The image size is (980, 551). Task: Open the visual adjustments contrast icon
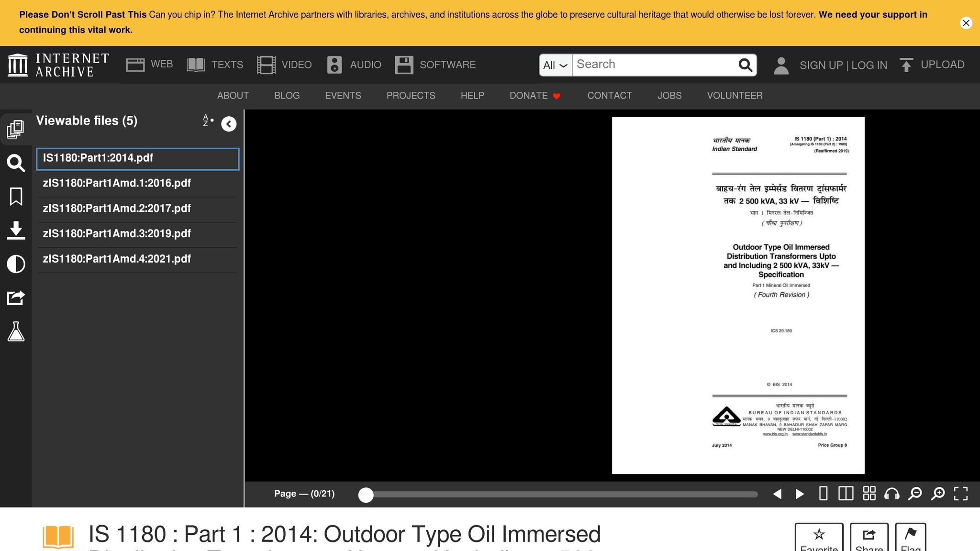16,264
